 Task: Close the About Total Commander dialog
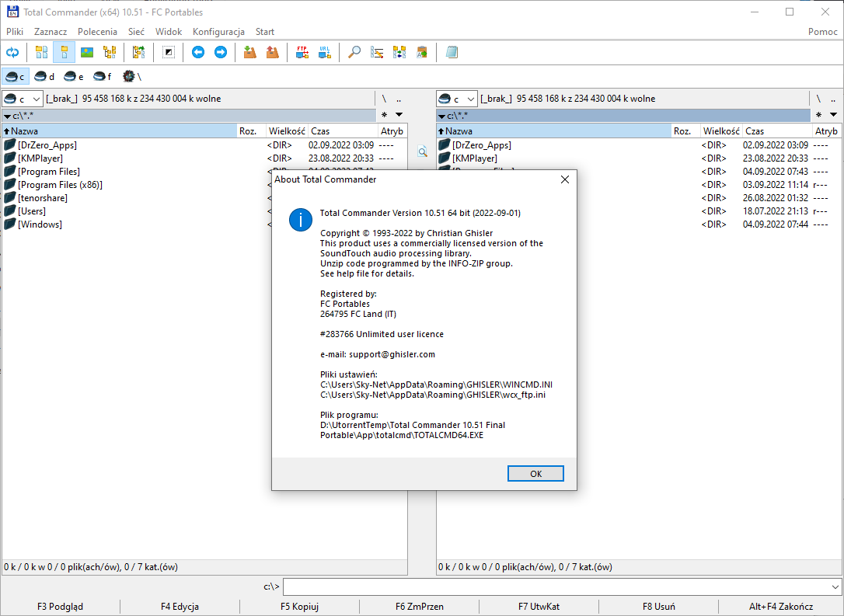(x=565, y=179)
